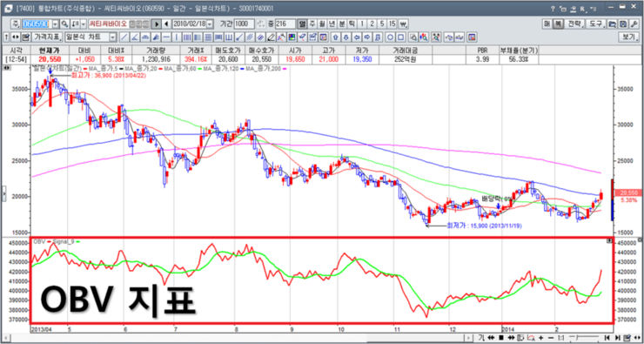Screen dimensions: 644x344
Task: Open the 가격지표 indicator dropdown
Action: coord(47,37)
